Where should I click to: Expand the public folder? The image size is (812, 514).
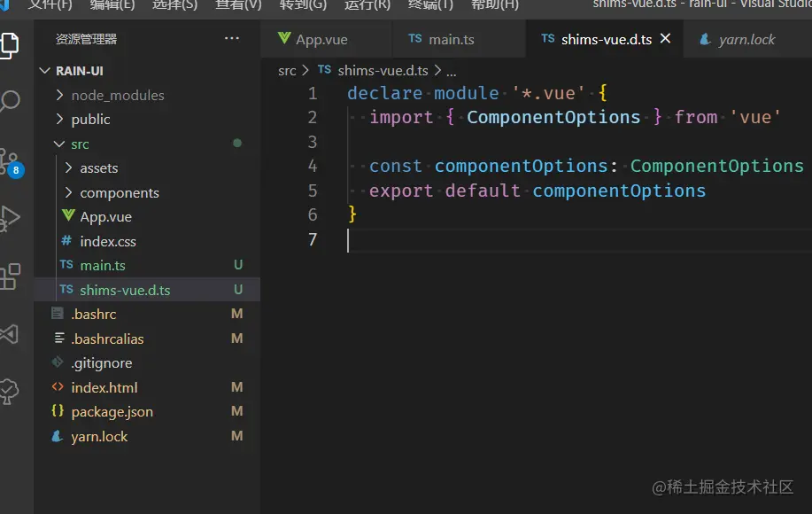(x=90, y=120)
